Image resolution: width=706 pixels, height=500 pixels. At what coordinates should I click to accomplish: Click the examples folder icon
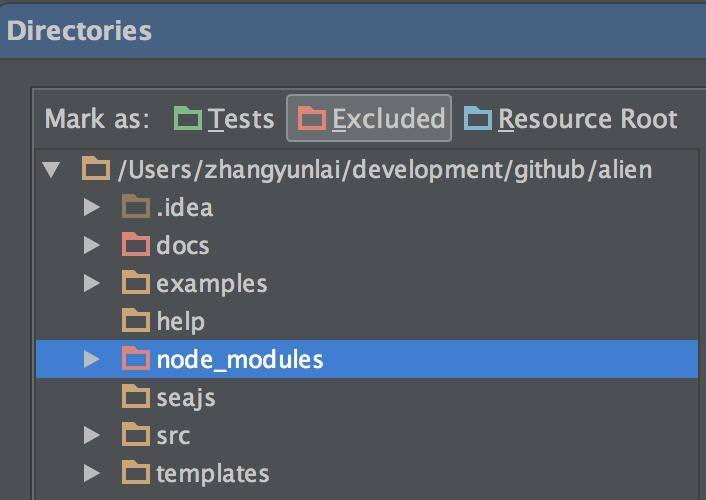(x=135, y=284)
